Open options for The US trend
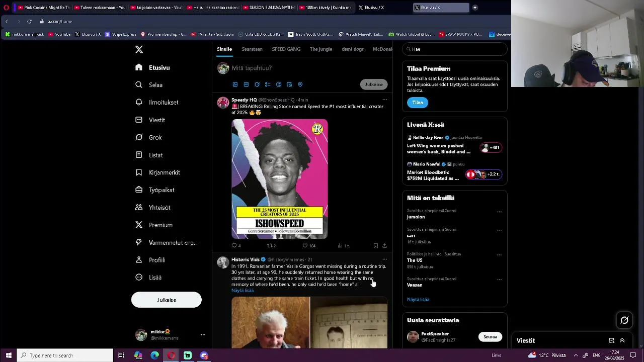644x362 pixels. coord(499,255)
